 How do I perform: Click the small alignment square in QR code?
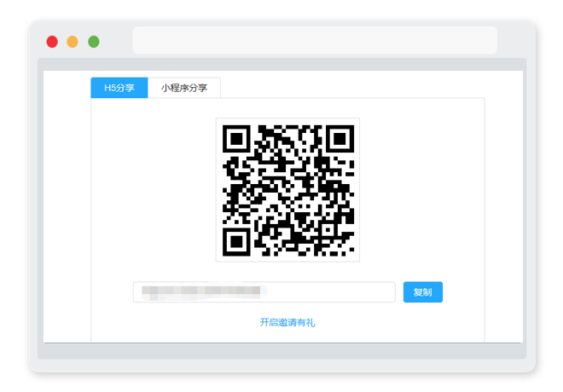coord(328,231)
